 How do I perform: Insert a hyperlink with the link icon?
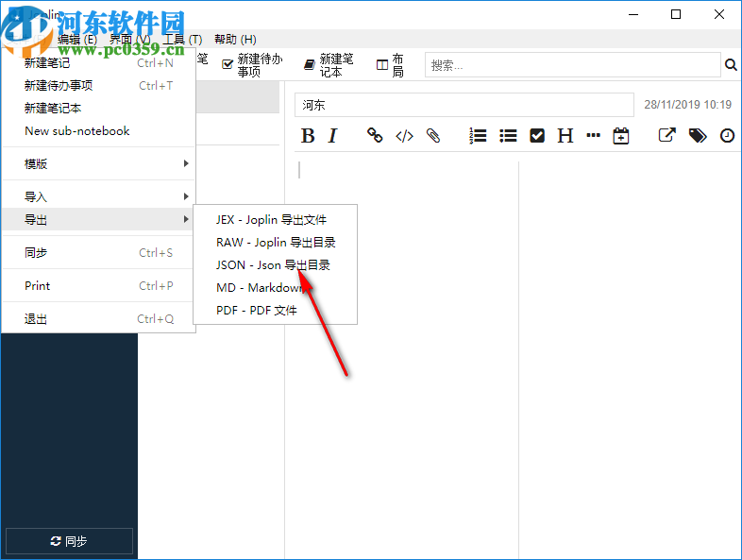tap(375, 135)
